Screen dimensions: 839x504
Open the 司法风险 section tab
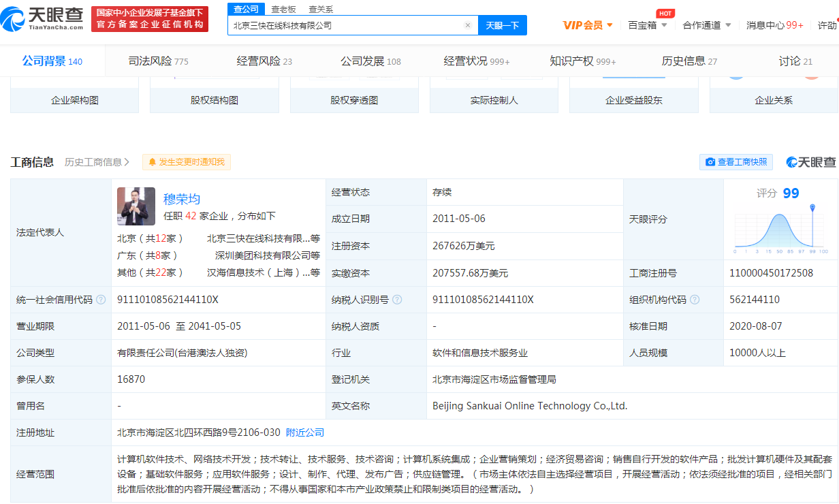tap(158, 61)
